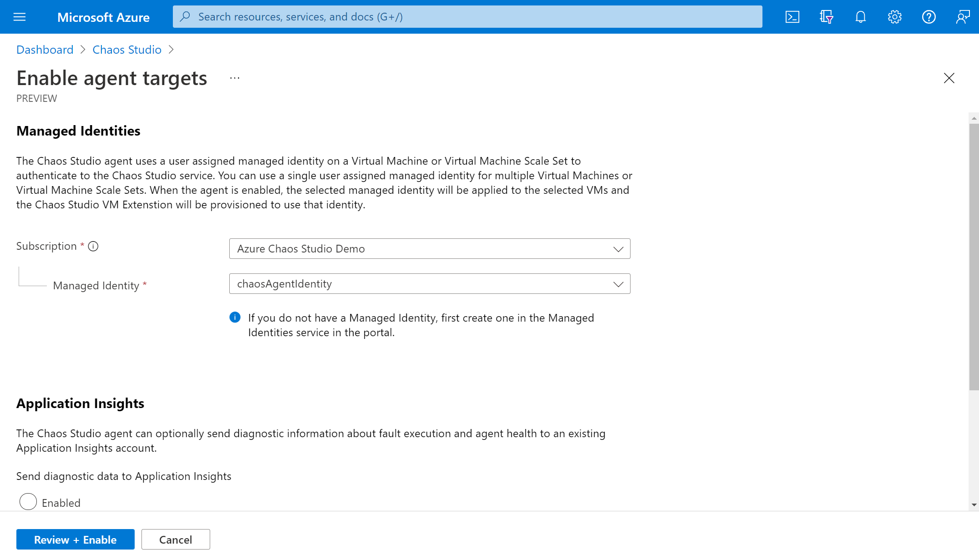Click Review + Enable button
The image size is (979, 560).
click(x=76, y=539)
